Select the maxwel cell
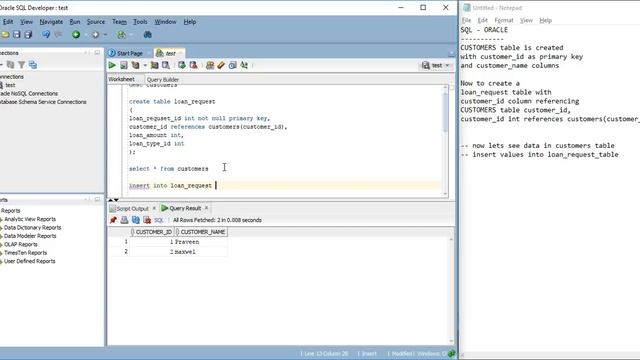This screenshot has width=640, height=360. click(x=200, y=252)
